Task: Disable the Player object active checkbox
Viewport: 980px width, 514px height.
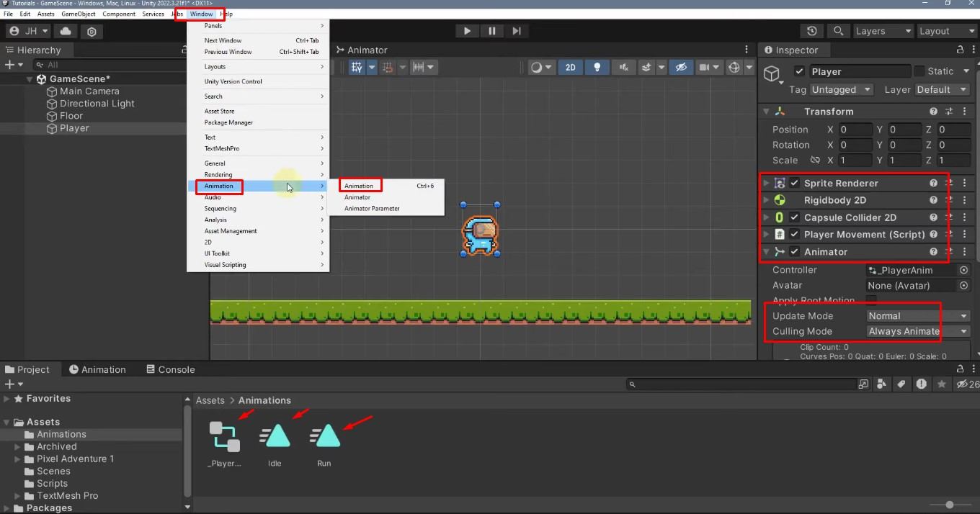Action: [799, 71]
